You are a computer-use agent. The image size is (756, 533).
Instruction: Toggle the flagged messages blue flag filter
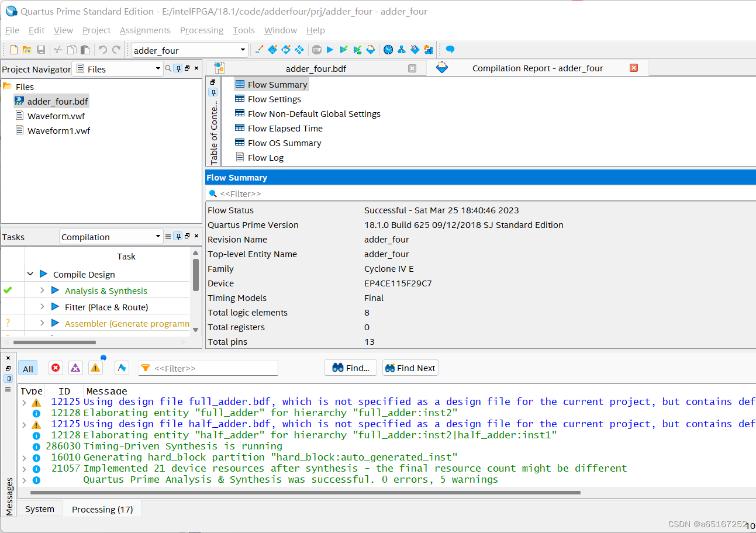[x=122, y=368]
